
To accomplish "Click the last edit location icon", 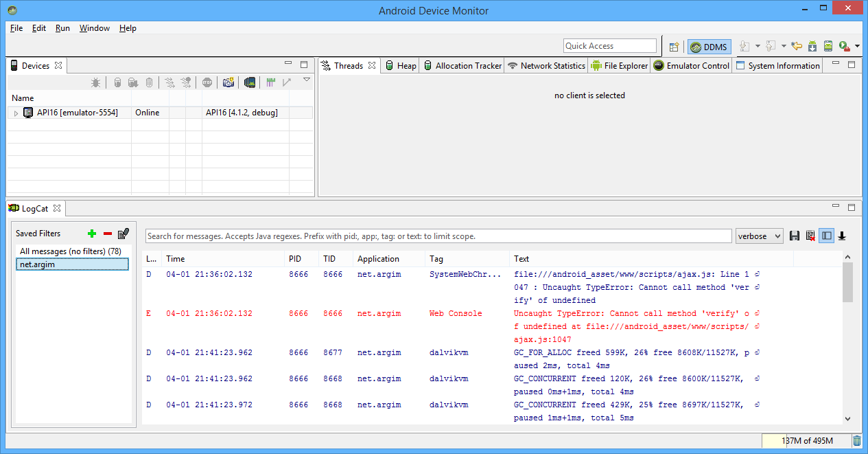I will tap(796, 46).
